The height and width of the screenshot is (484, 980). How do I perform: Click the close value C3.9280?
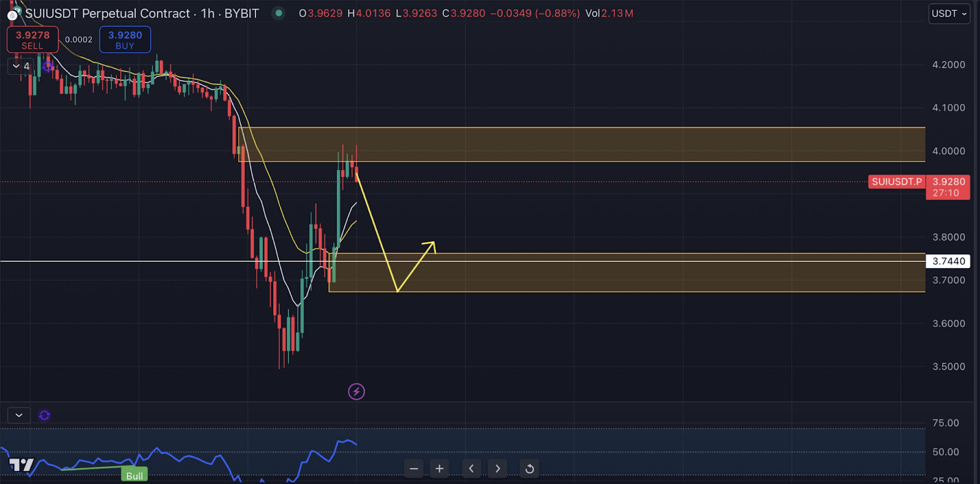click(464, 13)
